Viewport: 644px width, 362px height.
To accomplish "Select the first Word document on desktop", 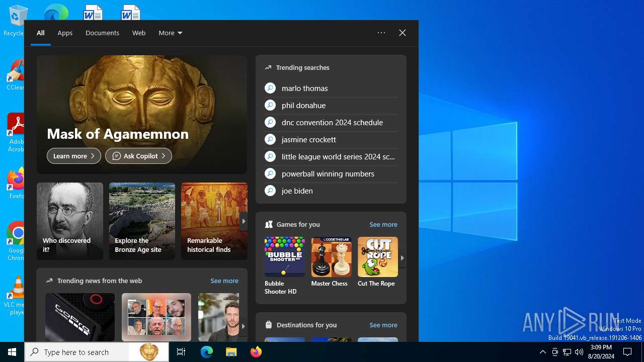I will 93,13.
